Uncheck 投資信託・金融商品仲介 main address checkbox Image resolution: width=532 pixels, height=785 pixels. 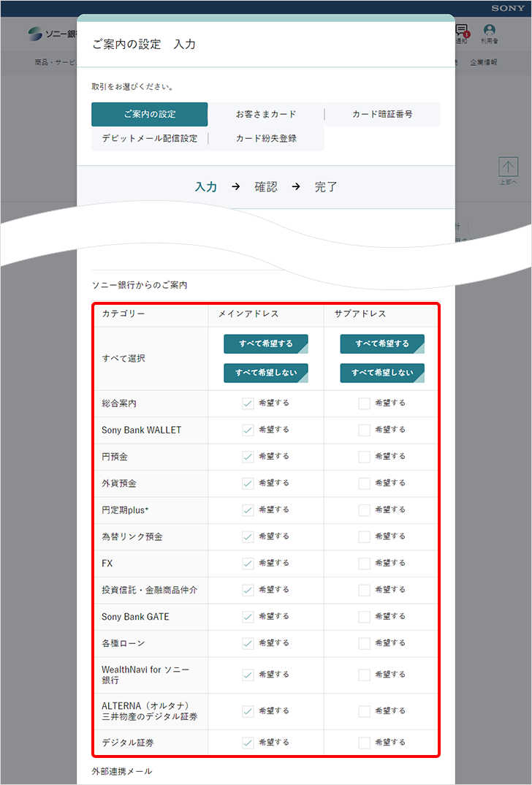(248, 590)
